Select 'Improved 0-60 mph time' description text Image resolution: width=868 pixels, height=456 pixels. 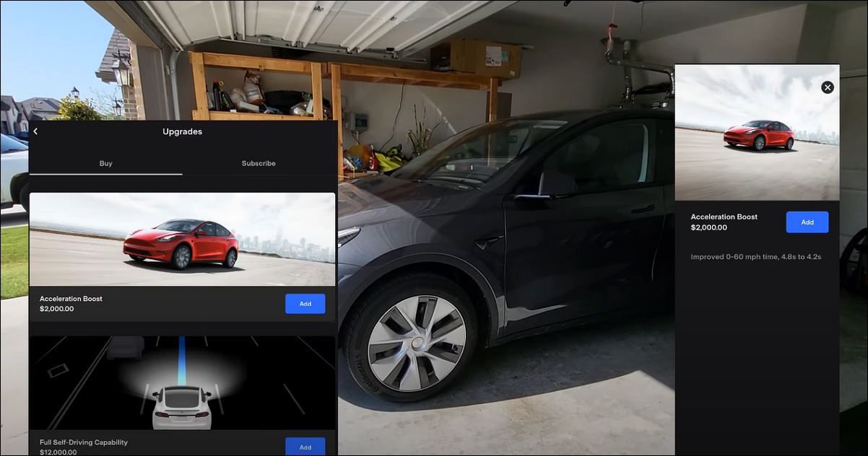coord(755,257)
